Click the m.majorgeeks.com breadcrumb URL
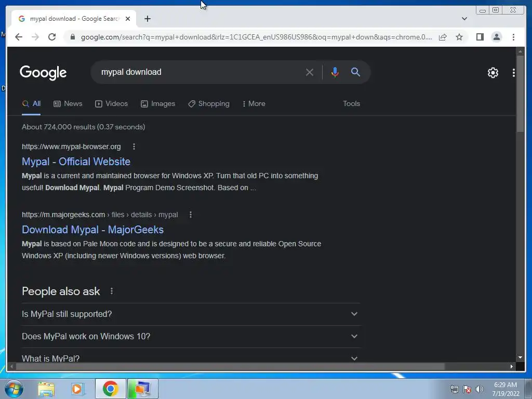The width and height of the screenshot is (532, 399). click(x=100, y=215)
